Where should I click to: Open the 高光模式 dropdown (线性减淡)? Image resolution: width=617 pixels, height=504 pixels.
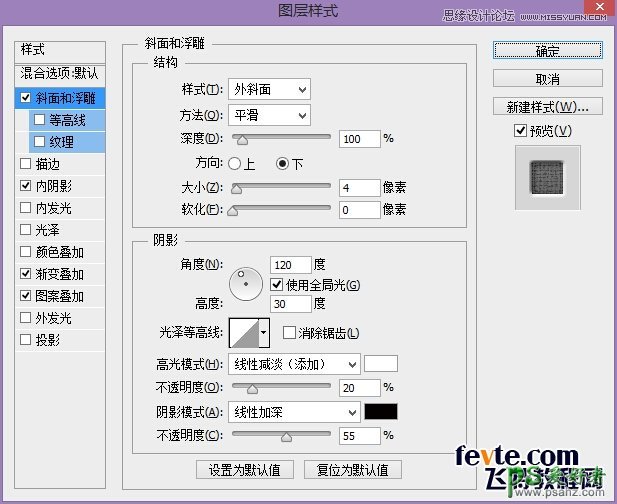pos(293,364)
